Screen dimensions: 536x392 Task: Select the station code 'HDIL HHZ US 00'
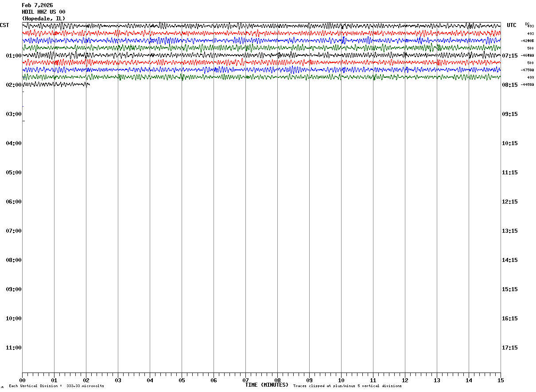[43, 12]
